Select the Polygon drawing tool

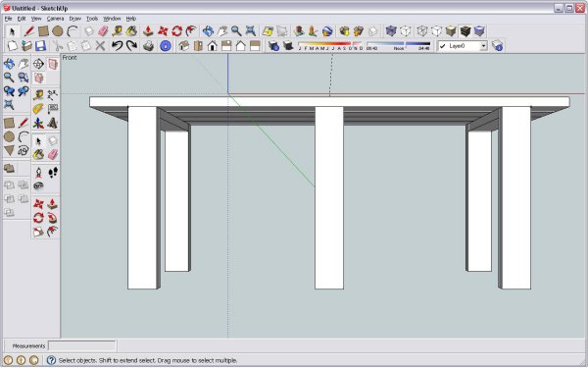tap(9, 150)
